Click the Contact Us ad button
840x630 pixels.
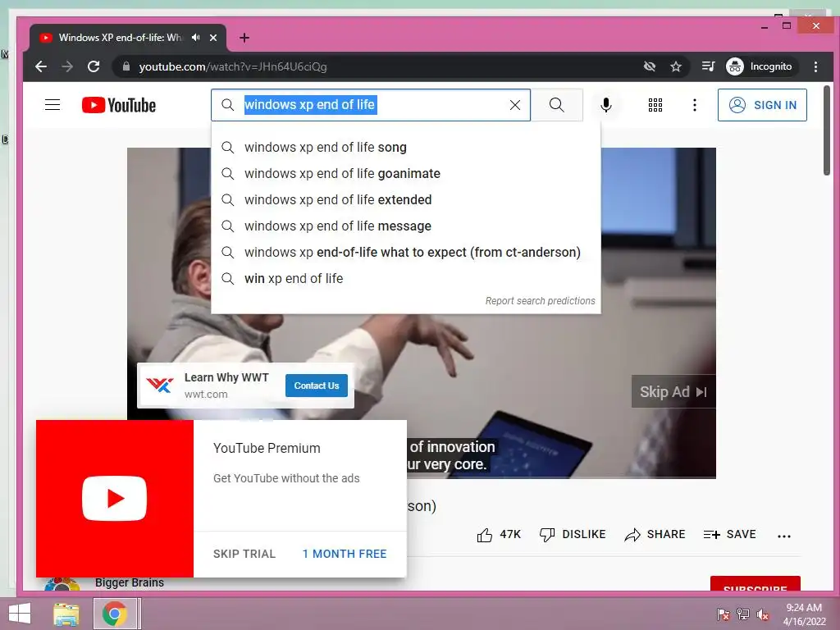point(316,386)
